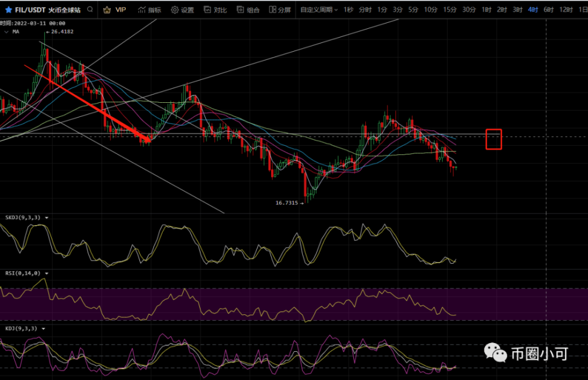Click the 26.4182 high price label
Screen dimensions: 588x380
[x=62, y=32]
